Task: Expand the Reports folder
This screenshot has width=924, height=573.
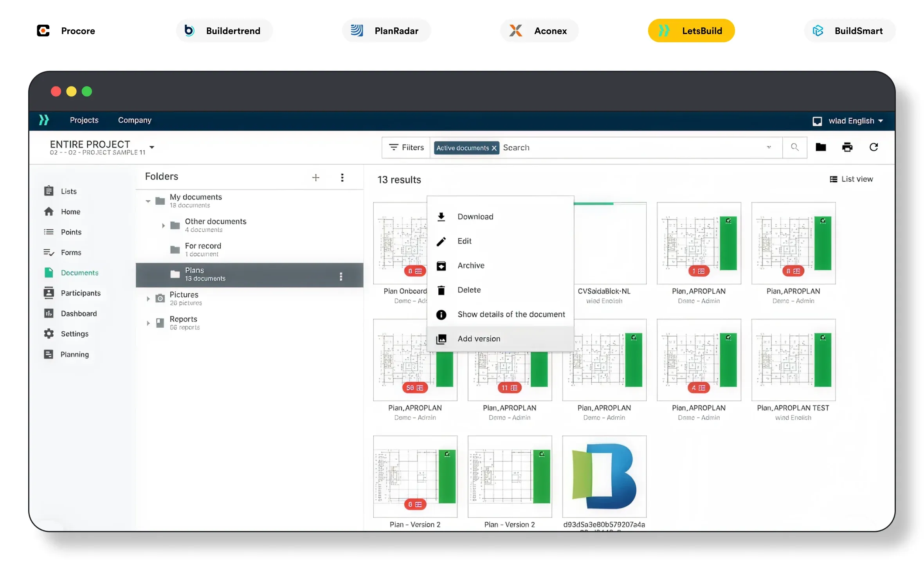Action: [x=148, y=323]
